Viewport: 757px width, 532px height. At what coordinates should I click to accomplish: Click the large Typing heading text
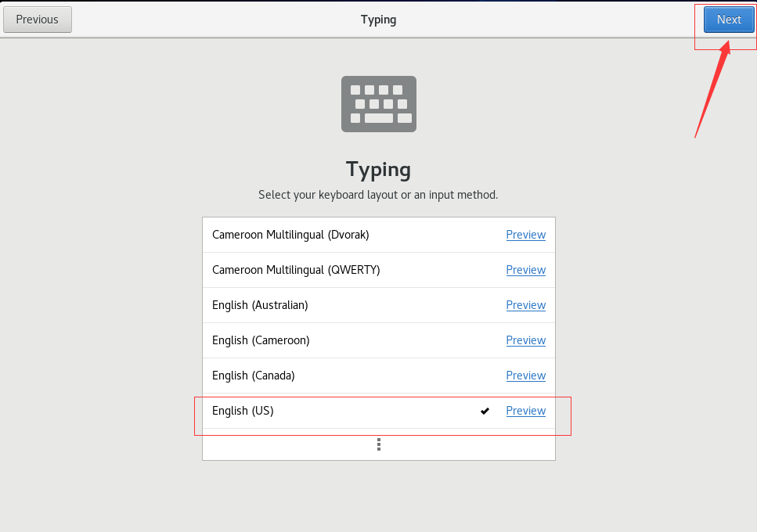pos(379,170)
